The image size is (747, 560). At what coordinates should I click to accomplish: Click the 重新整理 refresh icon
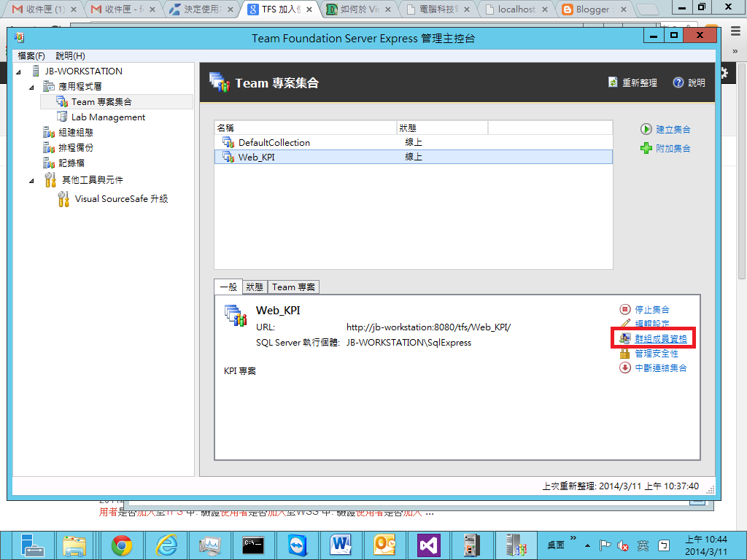tap(613, 82)
